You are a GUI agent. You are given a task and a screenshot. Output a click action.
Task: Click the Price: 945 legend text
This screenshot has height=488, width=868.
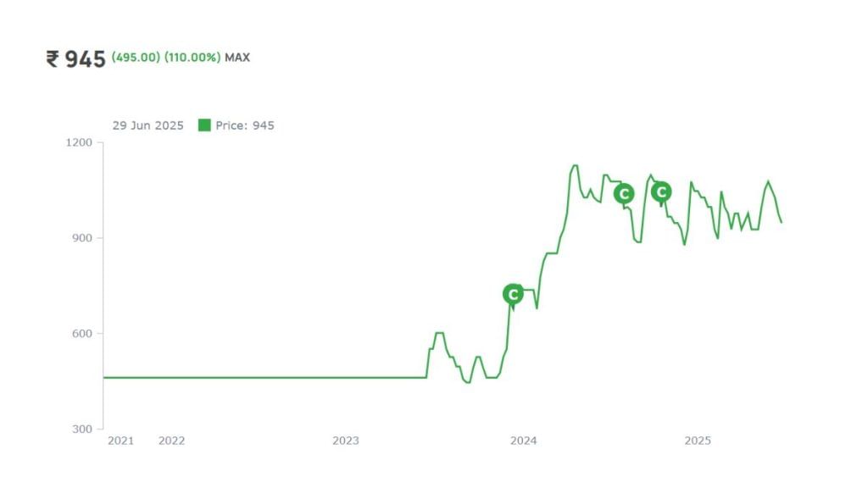245,125
